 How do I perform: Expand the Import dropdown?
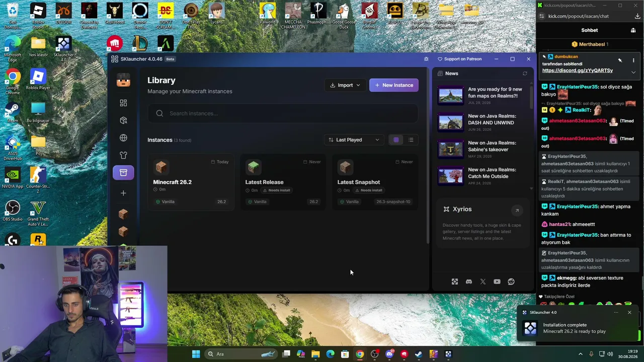coord(345,85)
